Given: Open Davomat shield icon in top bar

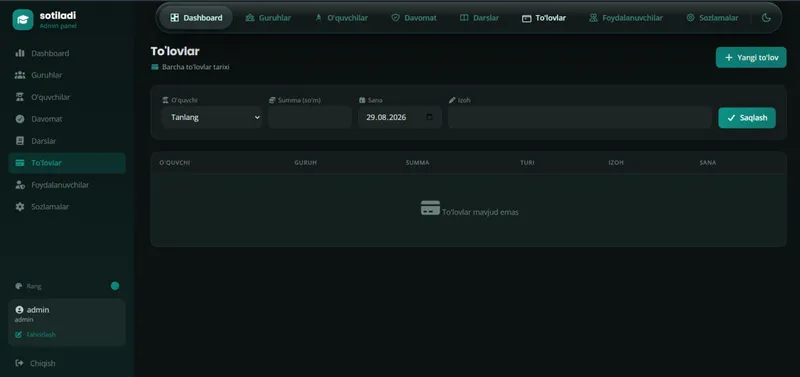Looking at the screenshot, I should point(395,18).
